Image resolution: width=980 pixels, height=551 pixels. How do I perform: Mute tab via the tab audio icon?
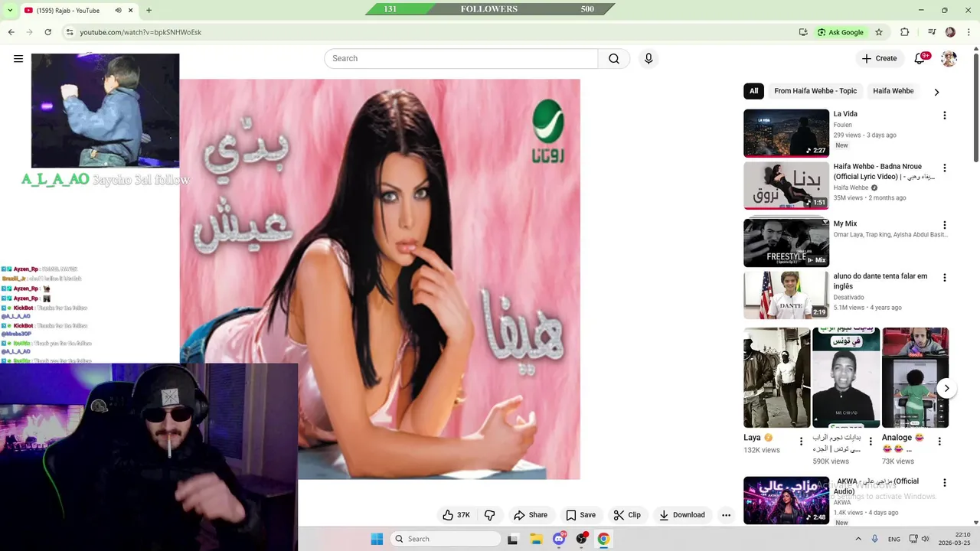(118, 10)
